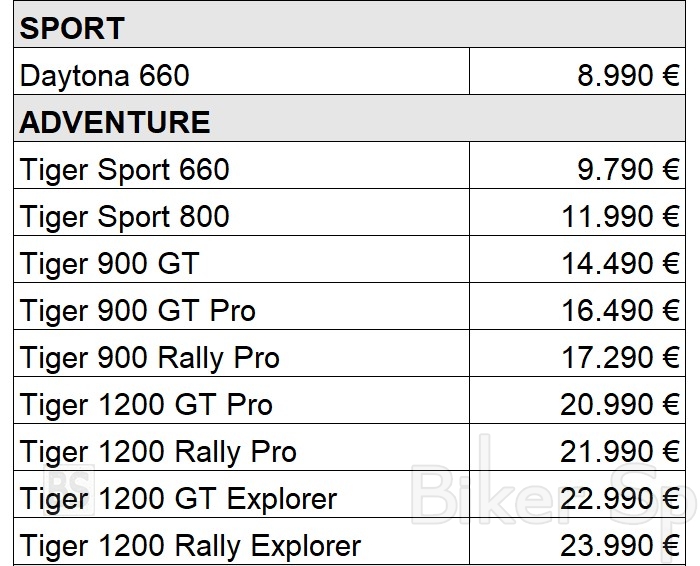Click the 14.490 € price cell
This screenshot has height=566, width=700.
point(620,264)
